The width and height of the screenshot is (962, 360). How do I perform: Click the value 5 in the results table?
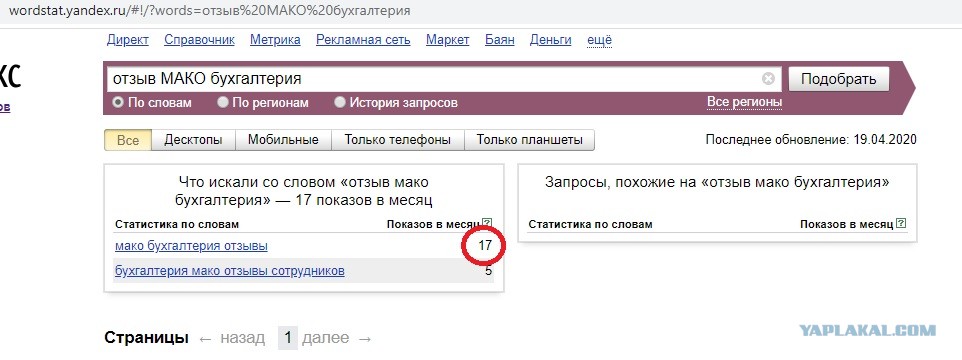488,270
